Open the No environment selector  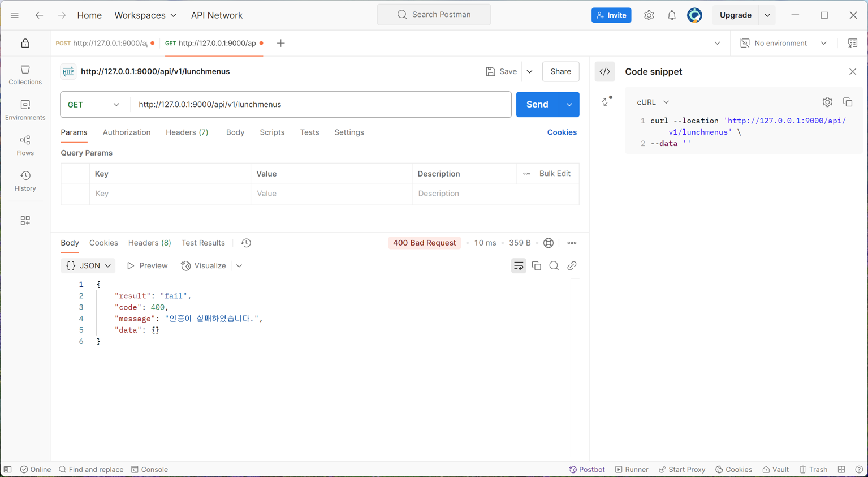tap(783, 43)
